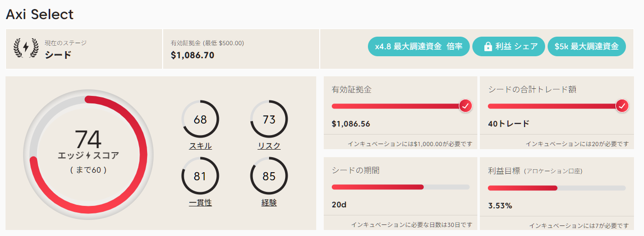Click the スキル score ring showing 68
The height and width of the screenshot is (236, 644).
[x=200, y=120]
